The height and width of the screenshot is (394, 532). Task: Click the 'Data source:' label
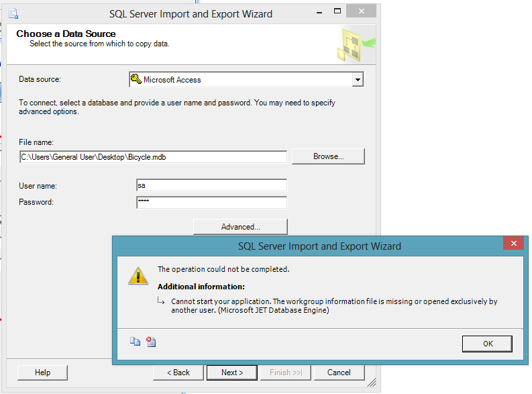click(x=40, y=79)
